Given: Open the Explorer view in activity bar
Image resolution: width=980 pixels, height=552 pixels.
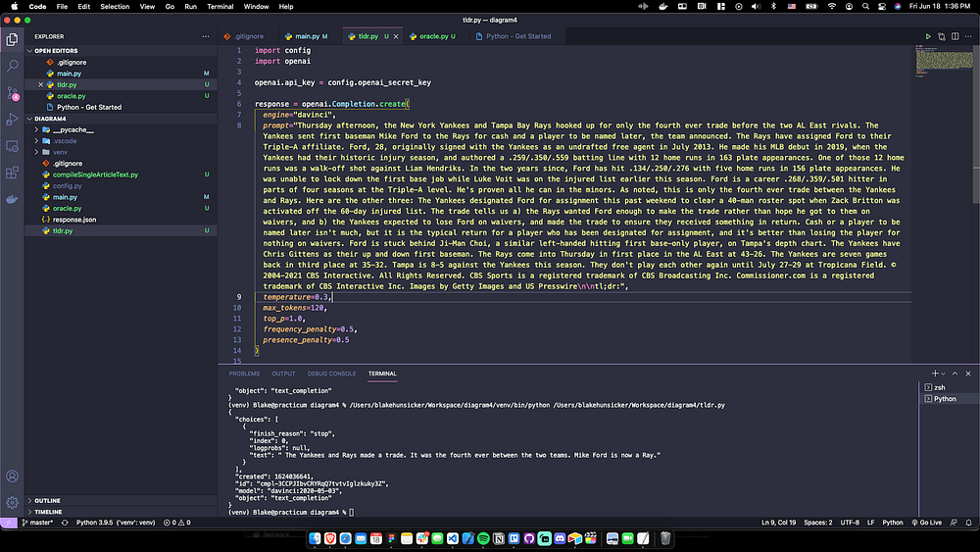Looking at the screenshot, I should click(12, 39).
